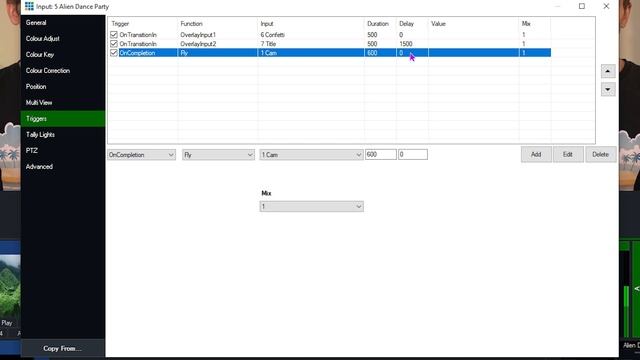Open the General settings tab

(x=63, y=23)
